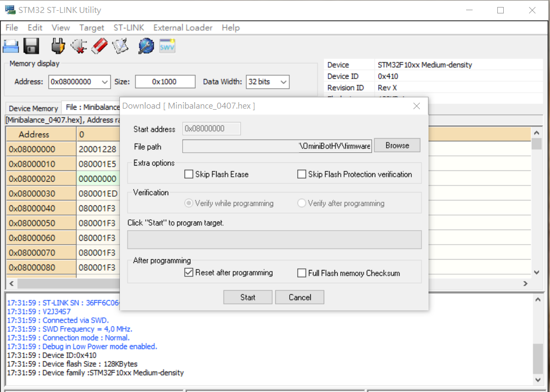550x392 pixels.
Task: Click the Size input field 0x1000
Action: (x=165, y=82)
